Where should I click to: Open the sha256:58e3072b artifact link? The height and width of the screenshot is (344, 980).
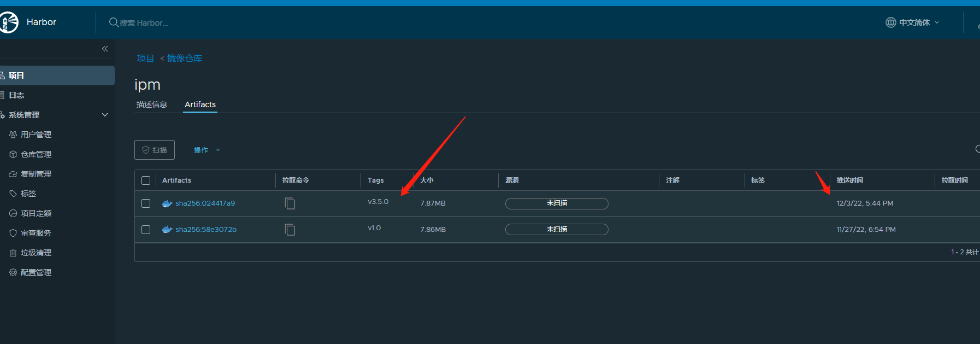(x=206, y=230)
